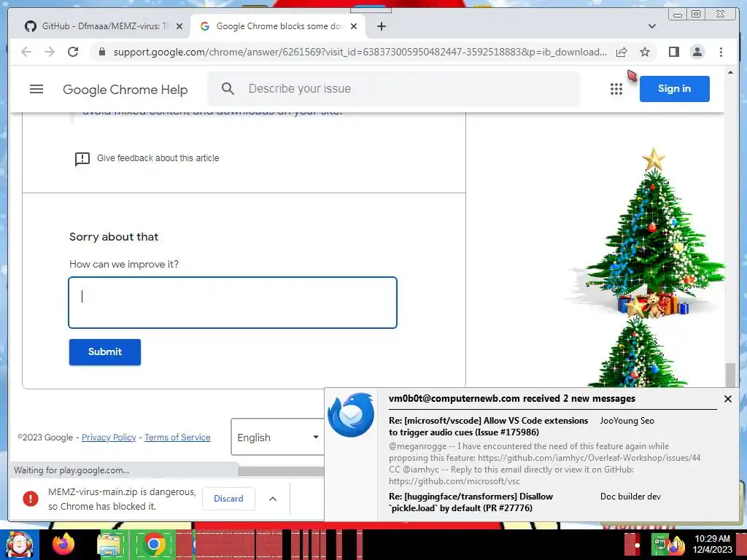The height and width of the screenshot is (560, 747).
Task: Click Give feedback about this article
Action: point(158,158)
